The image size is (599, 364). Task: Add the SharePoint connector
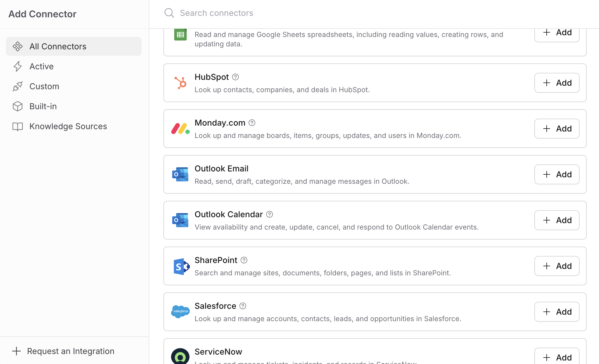[x=557, y=266]
